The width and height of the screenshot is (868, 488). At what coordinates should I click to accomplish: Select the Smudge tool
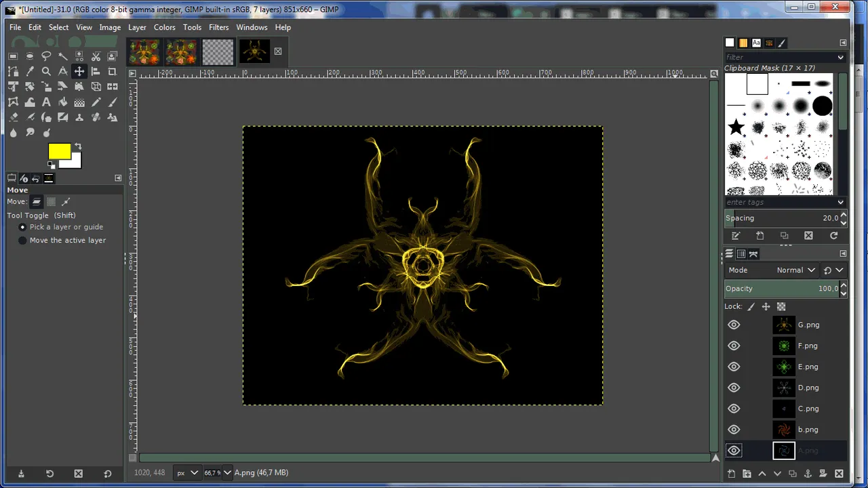pos(30,133)
